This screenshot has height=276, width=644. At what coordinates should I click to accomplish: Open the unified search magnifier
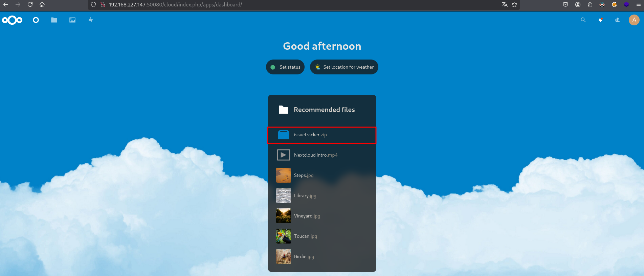click(583, 20)
